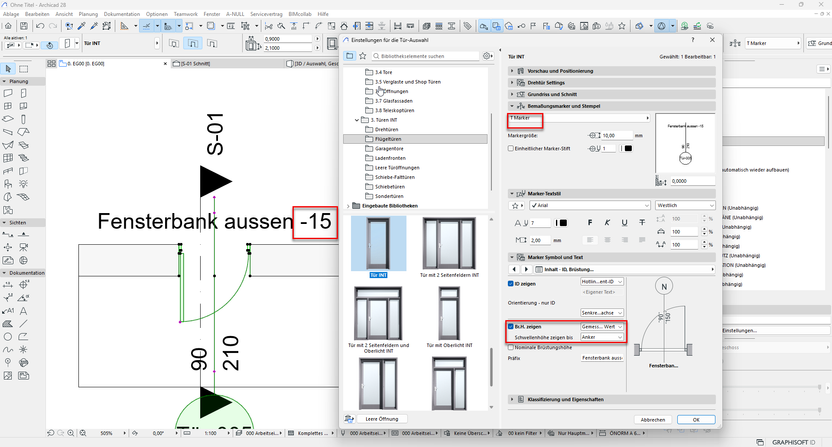
Task: Open the Senkre...achse orientation dropdown
Action: [x=602, y=313]
